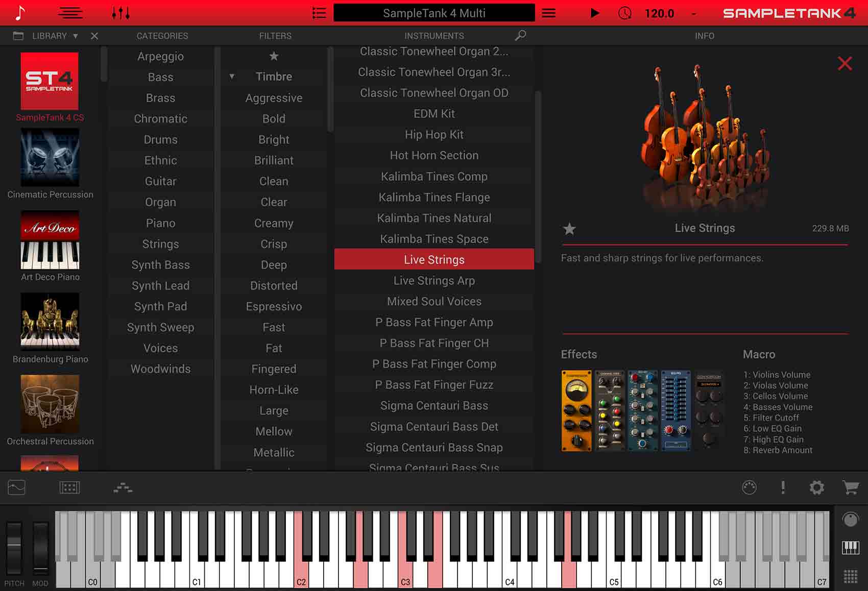Load the Kalimba Tines Natural instrument

coord(434,218)
